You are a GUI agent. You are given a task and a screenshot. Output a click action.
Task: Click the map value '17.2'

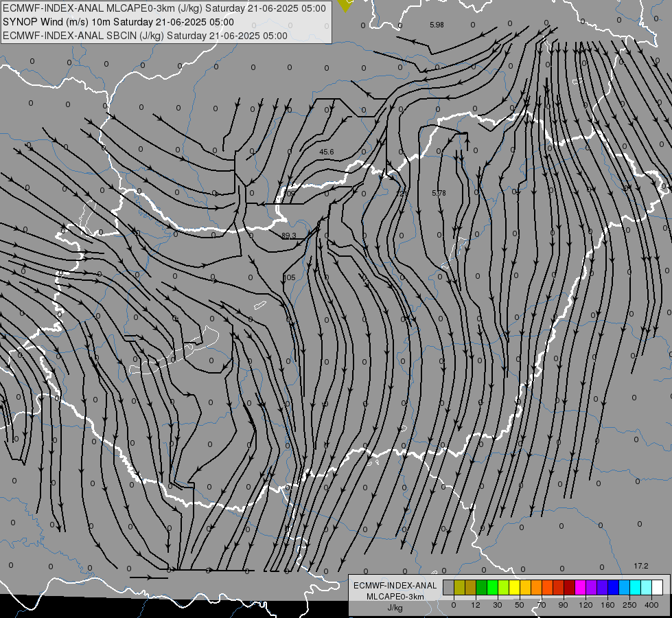[641, 566]
